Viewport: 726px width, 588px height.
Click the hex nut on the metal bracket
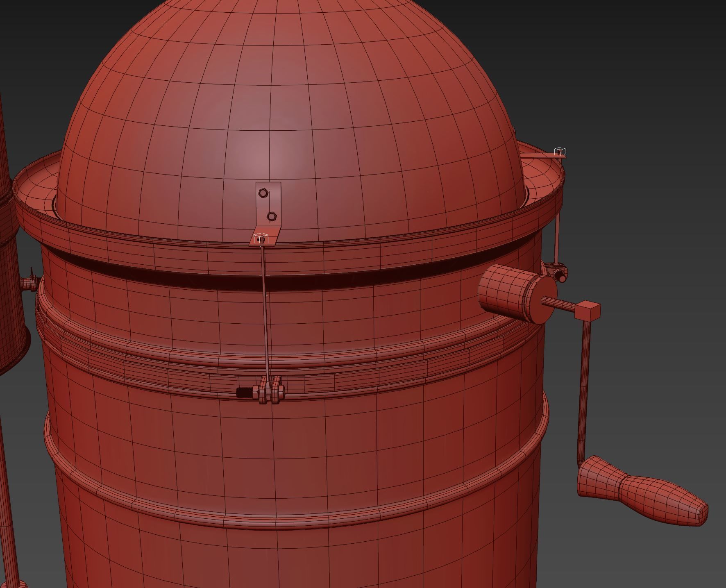click(263, 192)
